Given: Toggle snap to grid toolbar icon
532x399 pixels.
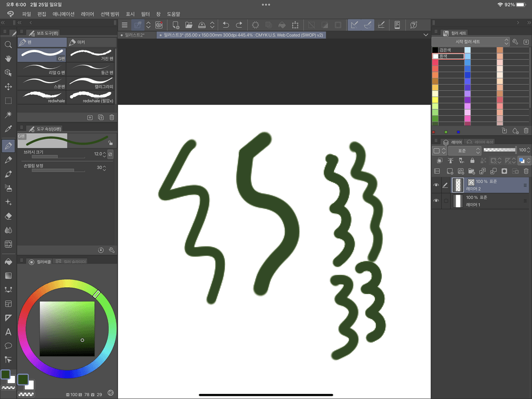Looking at the screenshot, I should tap(381, 25).
